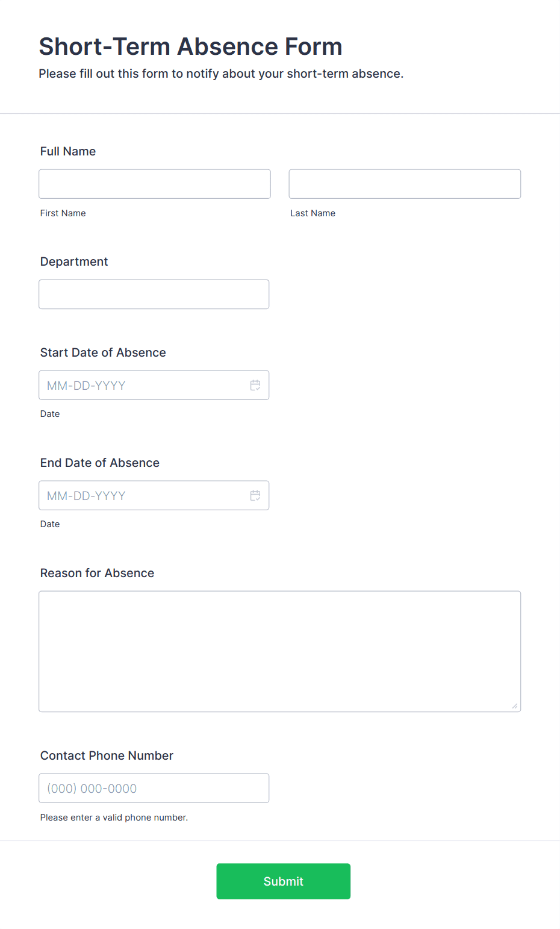Screen dimensions: 560x929
Task: Click inside the First Name field
Action: coord(154,184)
